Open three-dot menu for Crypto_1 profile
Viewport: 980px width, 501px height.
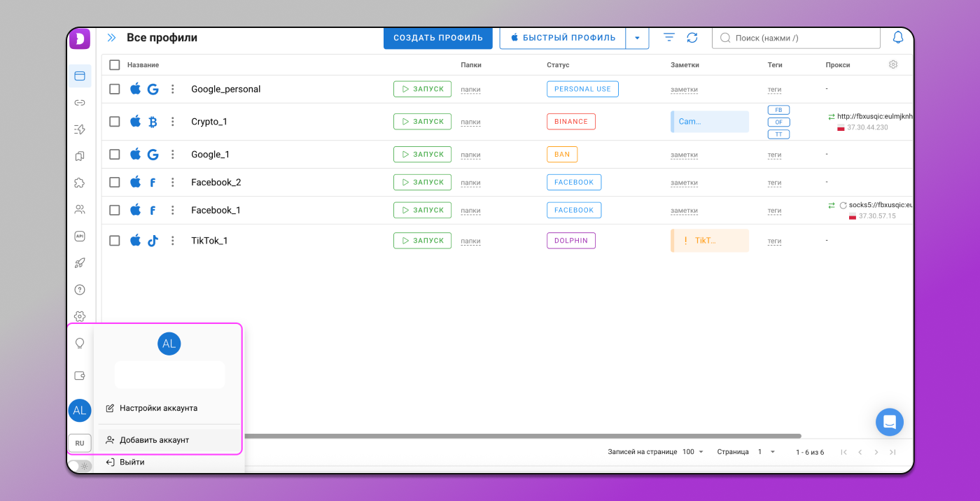173,122
